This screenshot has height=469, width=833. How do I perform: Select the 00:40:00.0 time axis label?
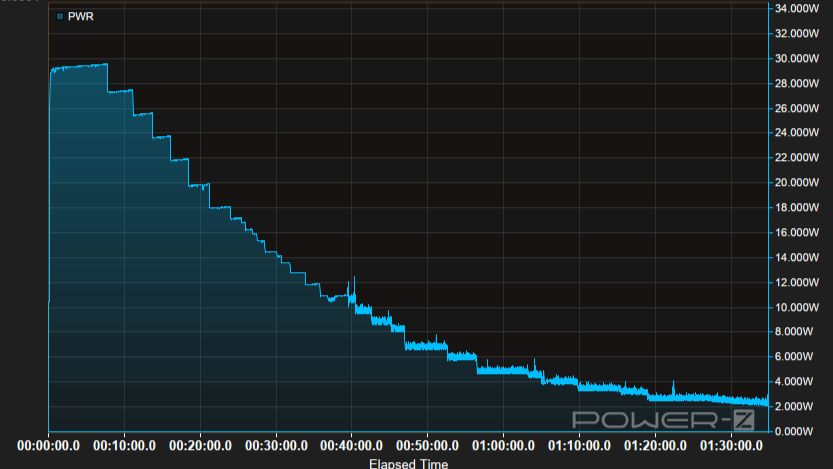(x=351, y=446)
